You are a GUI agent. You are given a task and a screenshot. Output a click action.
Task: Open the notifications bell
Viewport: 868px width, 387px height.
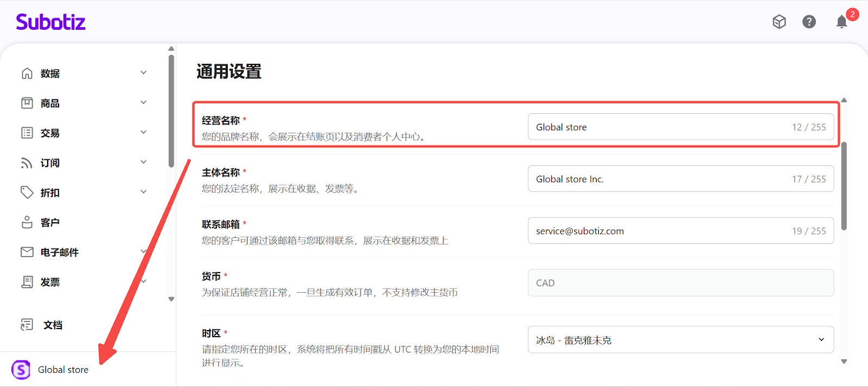tap(841, 22)
